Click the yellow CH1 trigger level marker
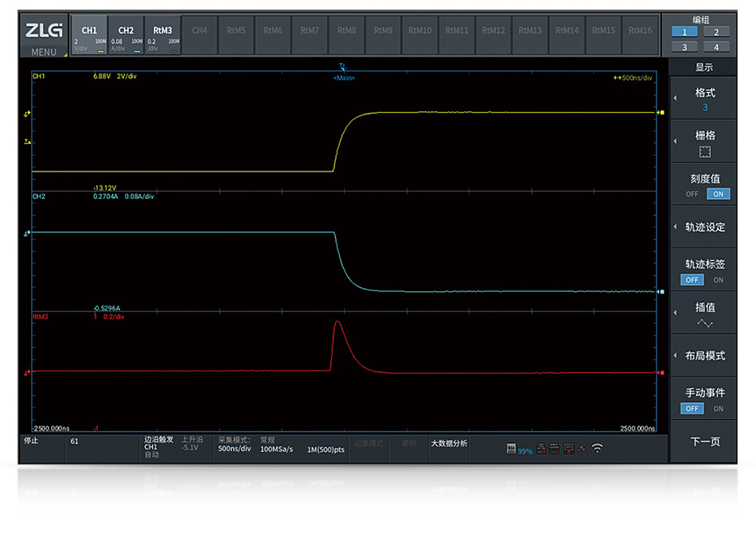The height and width of the screenshot is (541, 756). pos(28,142)
